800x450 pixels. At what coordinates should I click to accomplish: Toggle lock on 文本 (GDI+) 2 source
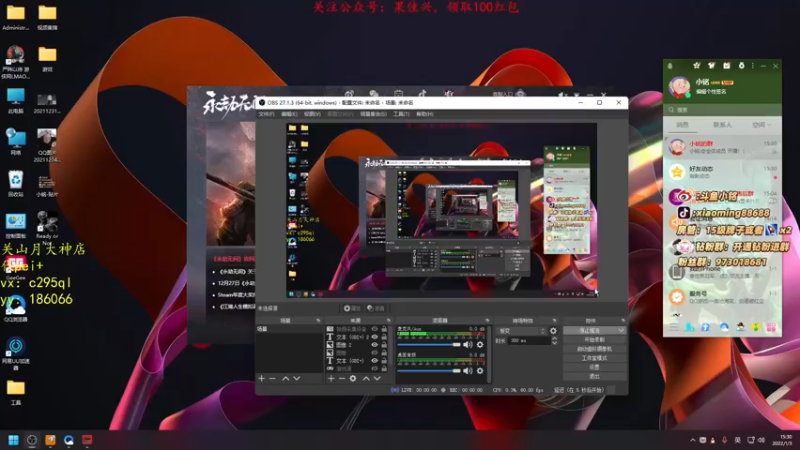click(384, 337)
